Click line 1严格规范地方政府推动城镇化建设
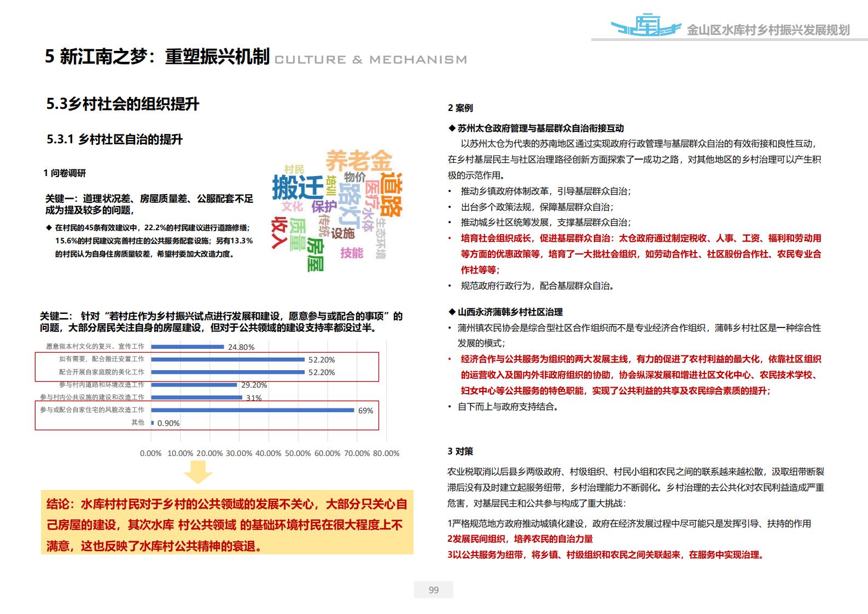Viewport: 868px width, 614px height. 629,524
